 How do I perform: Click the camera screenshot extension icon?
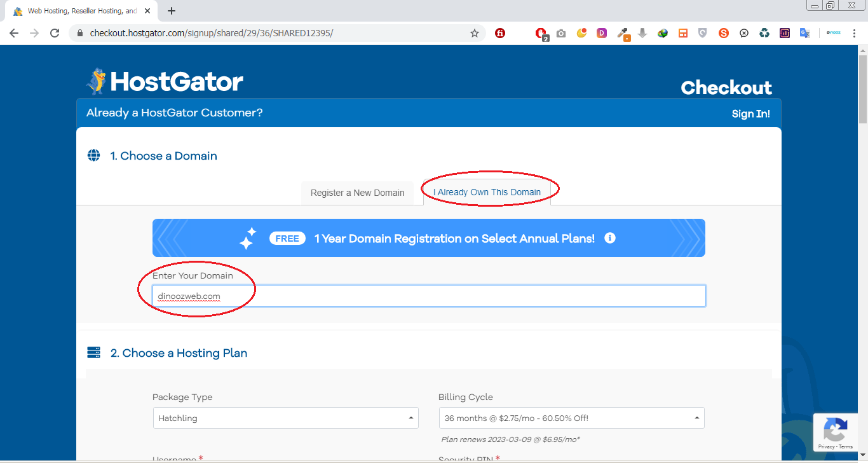(x=561, y=33)
